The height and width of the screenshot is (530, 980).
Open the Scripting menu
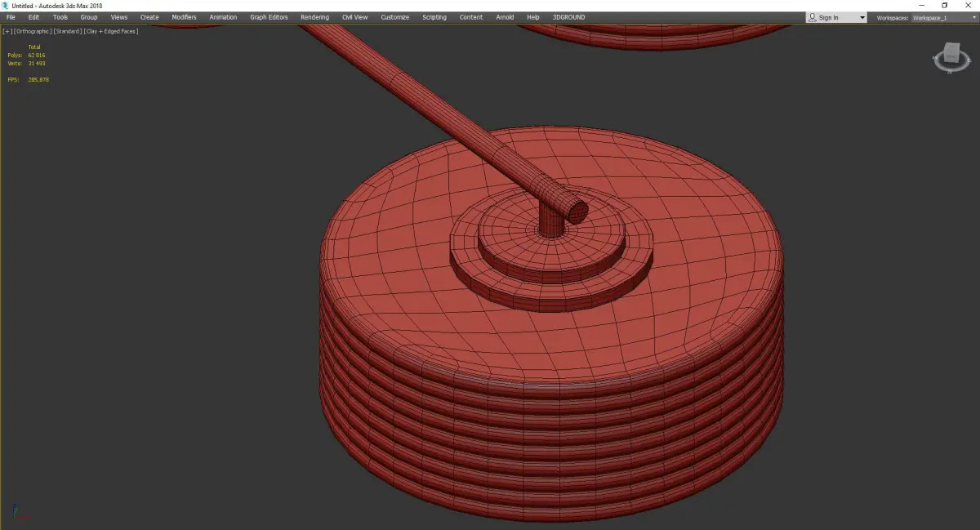tap(434, 17)
